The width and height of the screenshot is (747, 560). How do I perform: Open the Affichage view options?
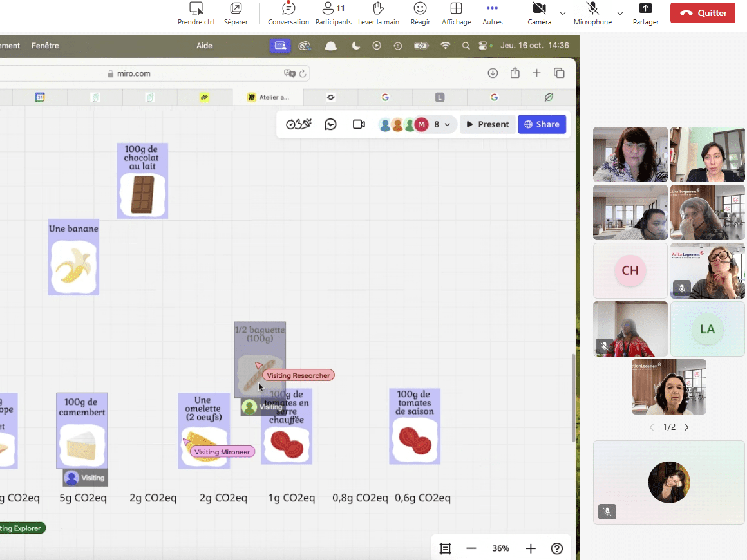pos(456,14)
